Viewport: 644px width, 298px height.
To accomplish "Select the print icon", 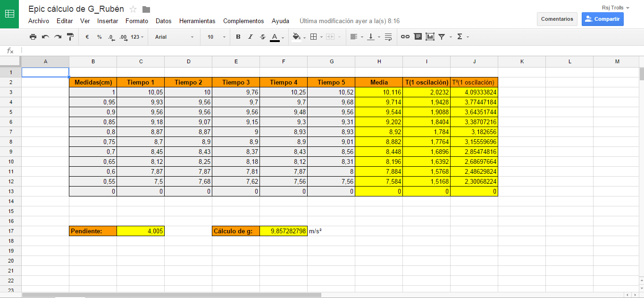I will (33, 36).
